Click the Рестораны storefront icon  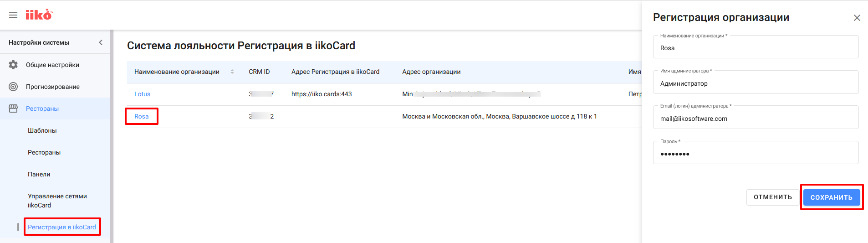click(x=13, y=109)
